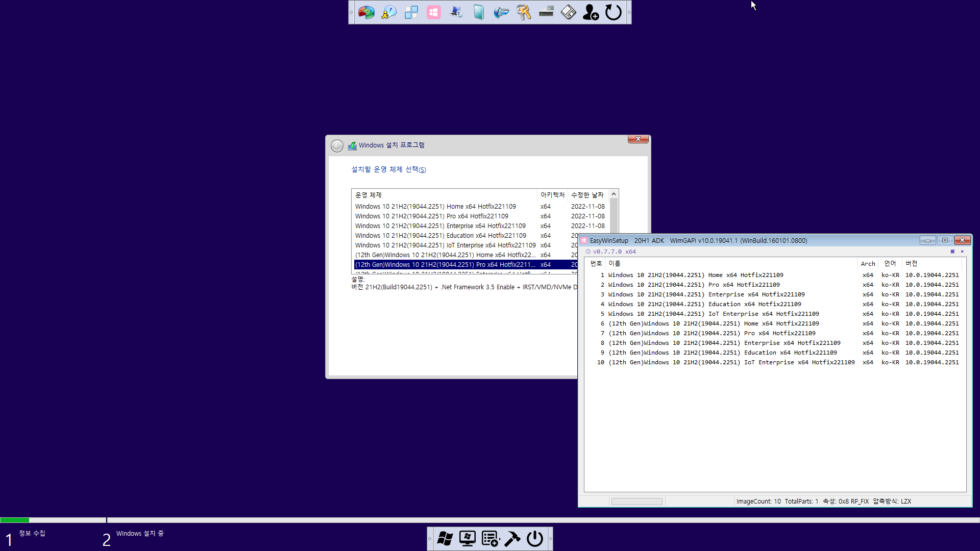Click the OS list vertical scrollbar thumb
Screen dimensions: 980x551
(x=614, y=217)
